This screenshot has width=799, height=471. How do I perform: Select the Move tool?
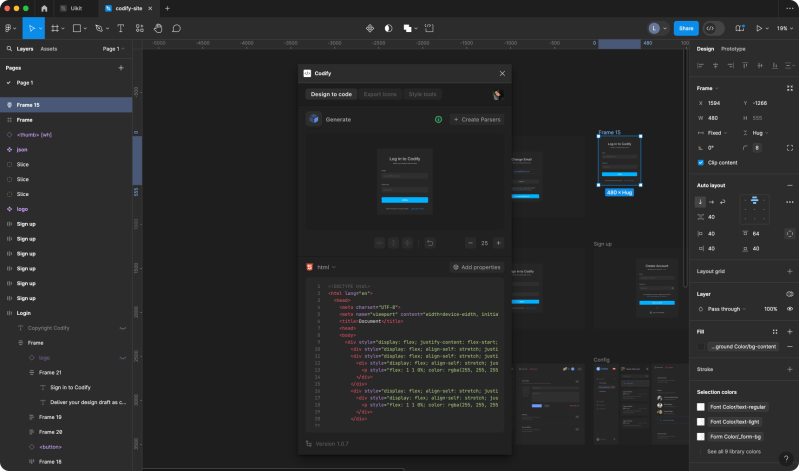(x=32, y=29)
